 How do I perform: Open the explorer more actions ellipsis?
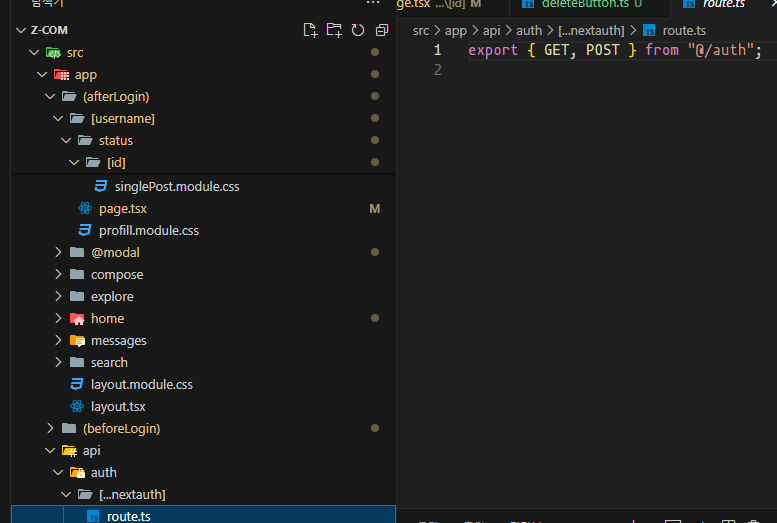(373, 3)
